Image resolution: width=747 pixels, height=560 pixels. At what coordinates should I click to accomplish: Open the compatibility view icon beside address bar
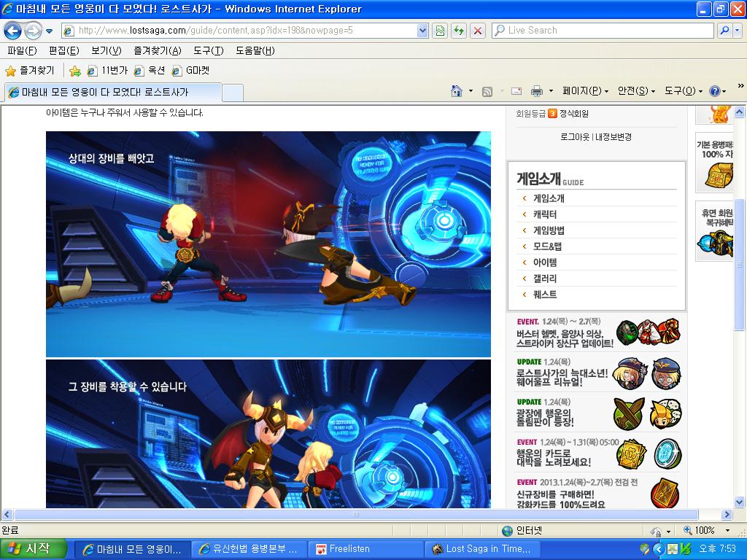tap(440, 31)
